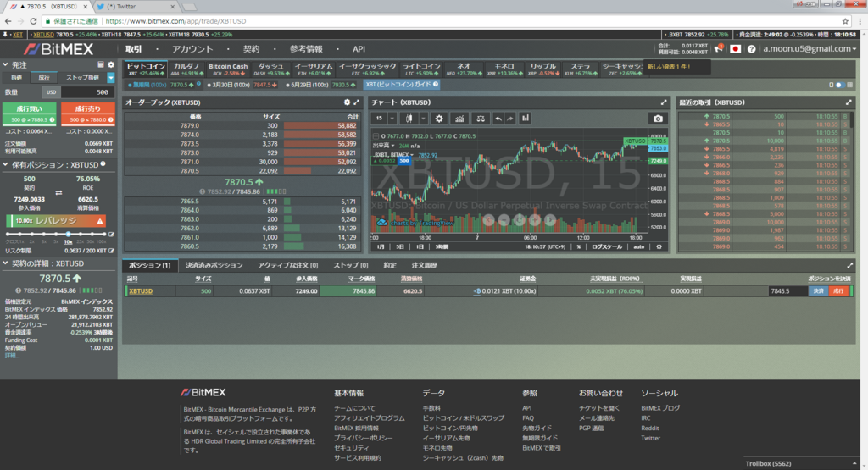Open the 参考情報 menu
Screen dimensions: 868x470
(306, 48)
